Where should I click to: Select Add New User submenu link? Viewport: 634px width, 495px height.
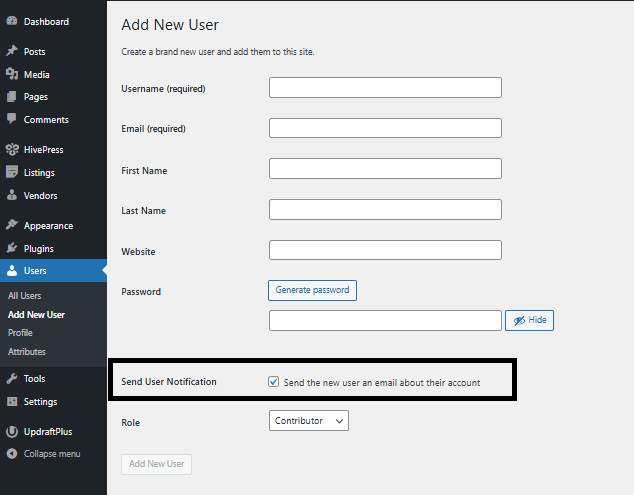36,315
